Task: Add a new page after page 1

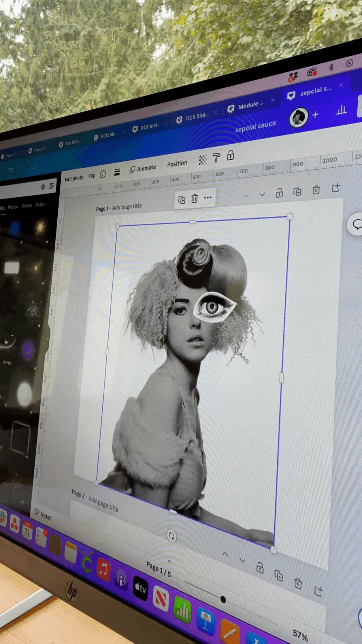Action: pyautogui.click(x=336, y=187)
